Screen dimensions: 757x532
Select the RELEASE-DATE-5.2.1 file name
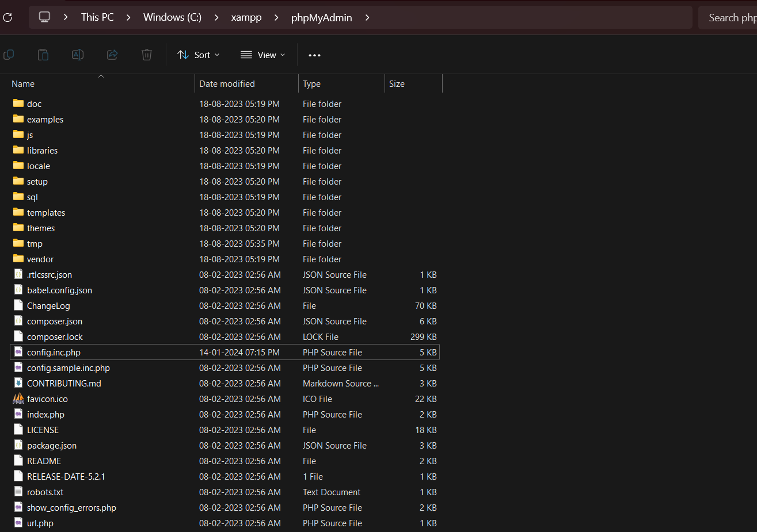point(66,476)
